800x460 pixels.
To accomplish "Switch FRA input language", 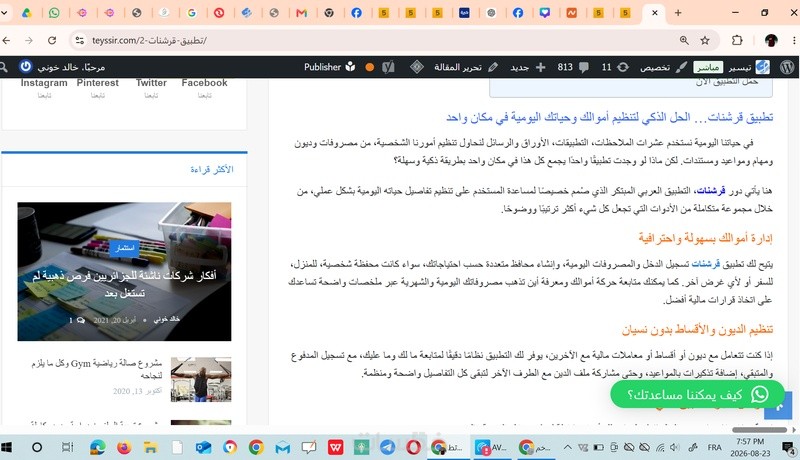I will click(x=714, y=447).
